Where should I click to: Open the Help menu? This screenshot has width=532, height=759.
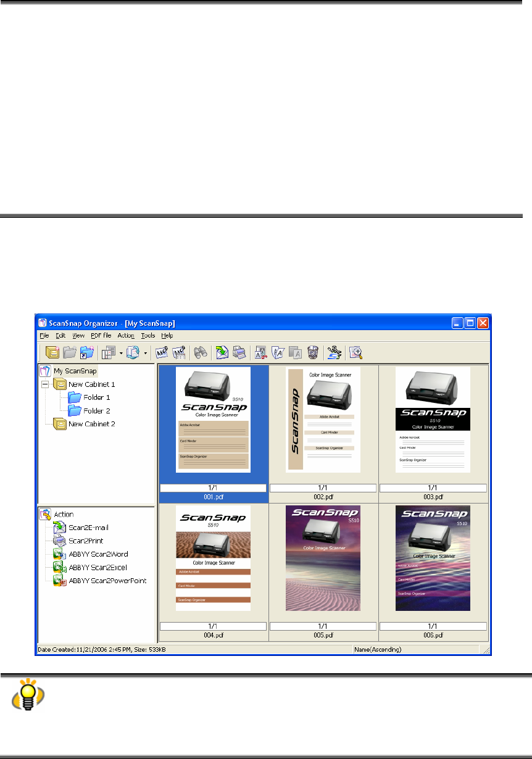pos(168,336)
